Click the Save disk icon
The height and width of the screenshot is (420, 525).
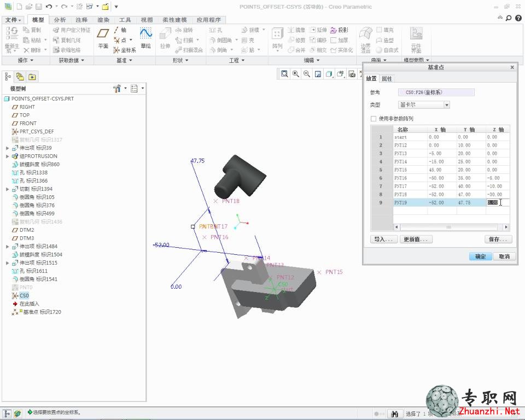tap(39, 7)
